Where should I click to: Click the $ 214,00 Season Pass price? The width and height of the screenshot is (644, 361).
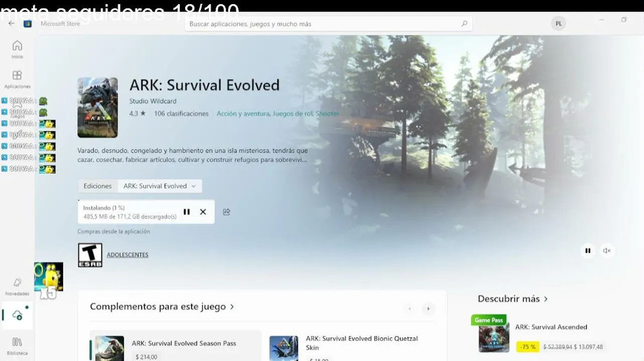(146, 357)
